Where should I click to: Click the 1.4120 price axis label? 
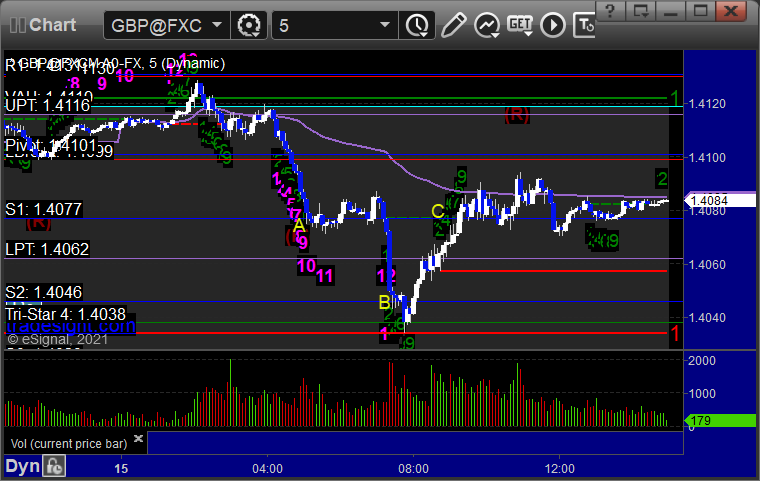(707, 104)
